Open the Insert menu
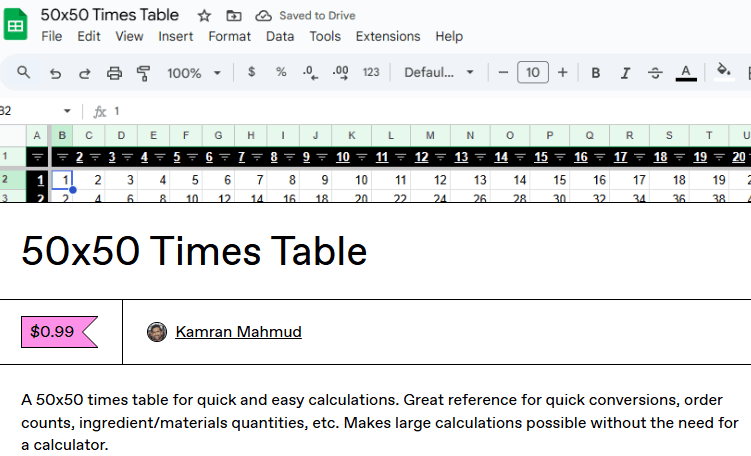 [x=176, y=36]
